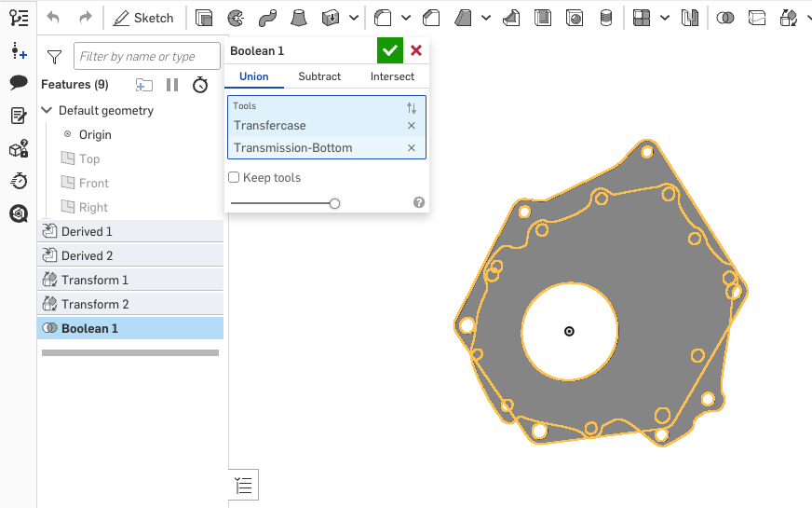Select the External thread tool

[x=606, y=18]
